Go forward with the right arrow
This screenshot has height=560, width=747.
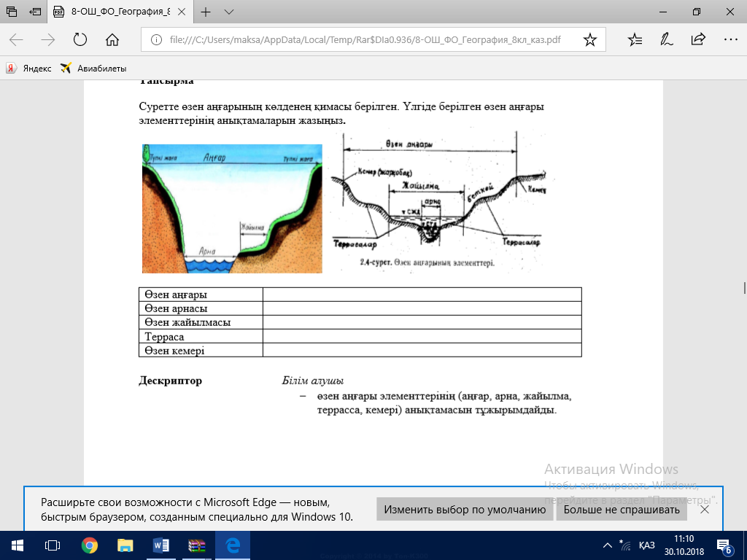tap(48, 39)
